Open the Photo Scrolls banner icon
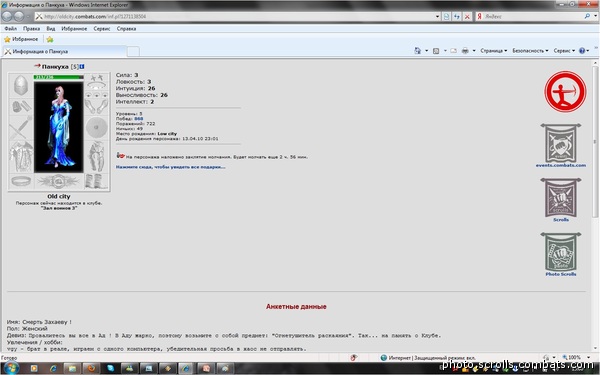 click(x=561, y=254)
